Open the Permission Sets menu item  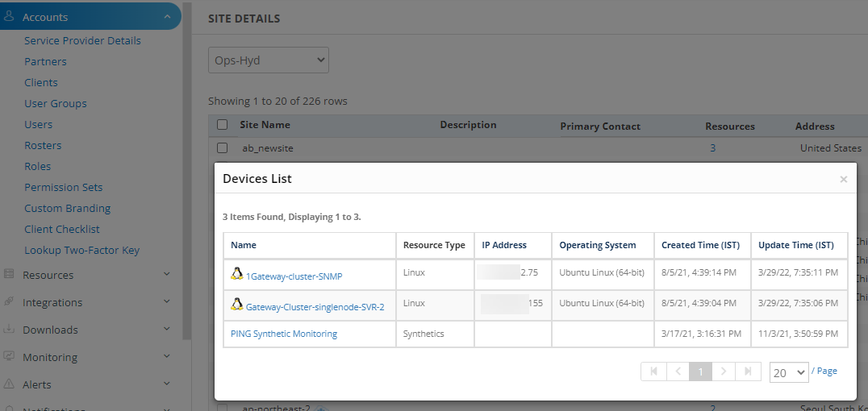click(x=63, y=187)
